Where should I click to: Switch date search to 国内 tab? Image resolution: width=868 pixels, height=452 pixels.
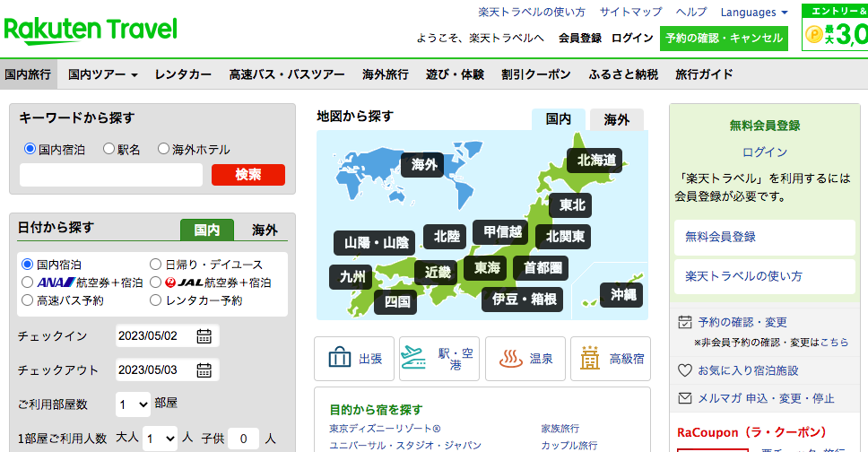(207, 230)
